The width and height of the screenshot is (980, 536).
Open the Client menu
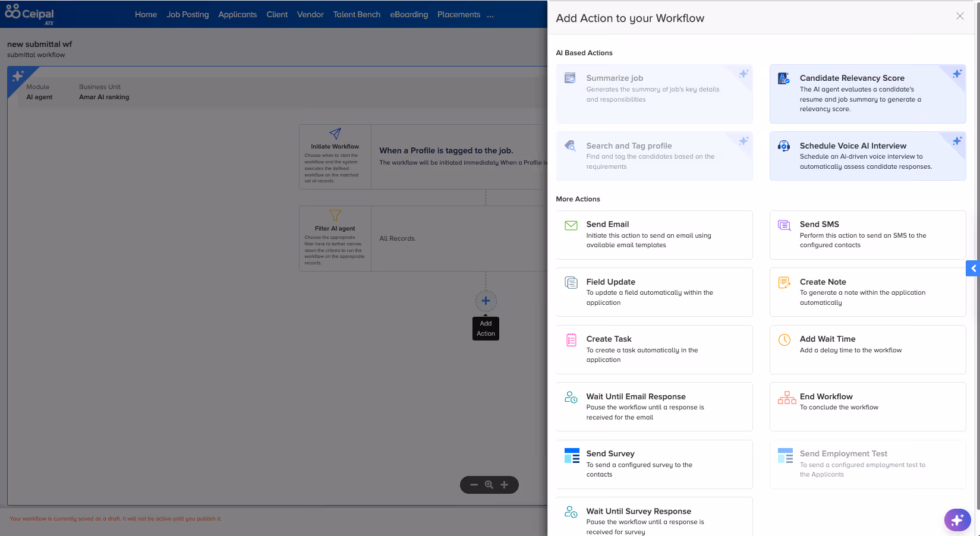(x=277, y=14)
